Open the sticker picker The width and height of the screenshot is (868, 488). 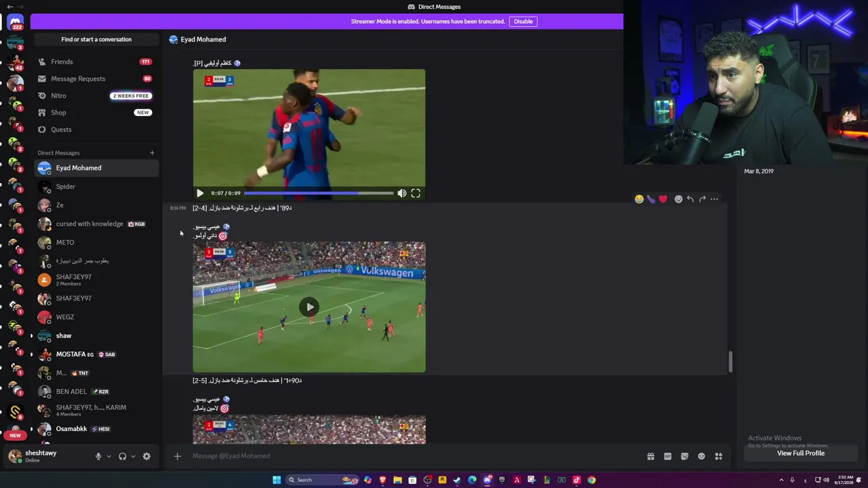pos(685,456)
